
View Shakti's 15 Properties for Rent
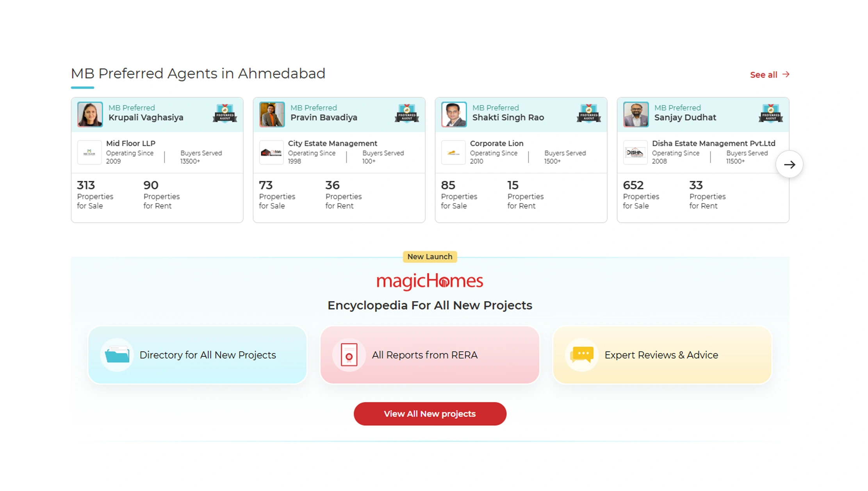[525, 195]
